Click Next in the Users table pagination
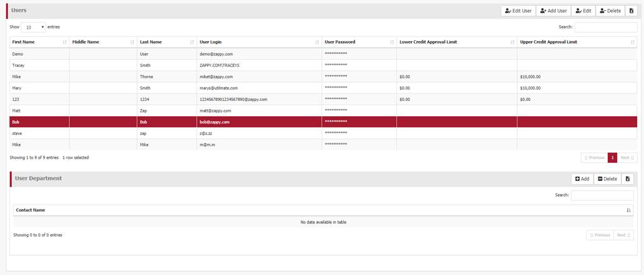Screen dimensions: 644x275 coord(627,158)
